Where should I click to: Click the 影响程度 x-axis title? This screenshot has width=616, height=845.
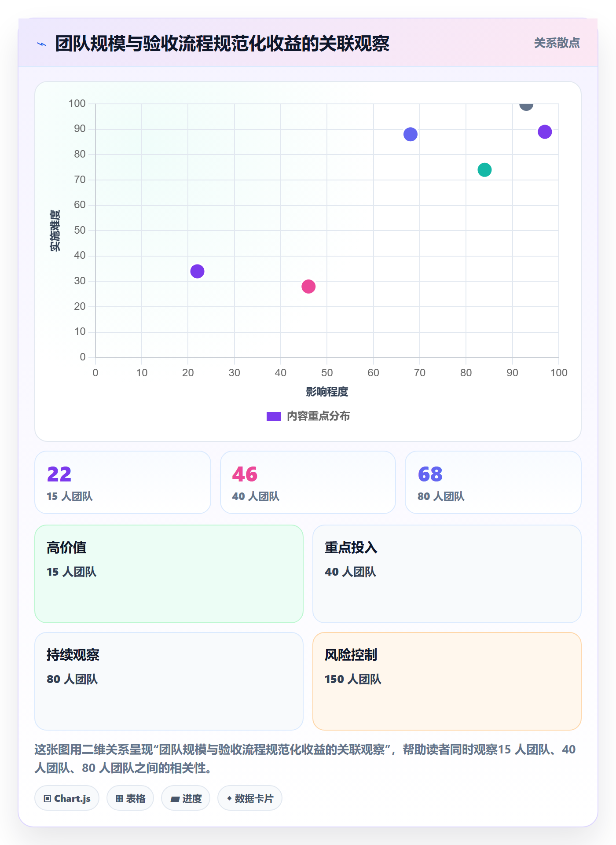click(x=327, y=392)
